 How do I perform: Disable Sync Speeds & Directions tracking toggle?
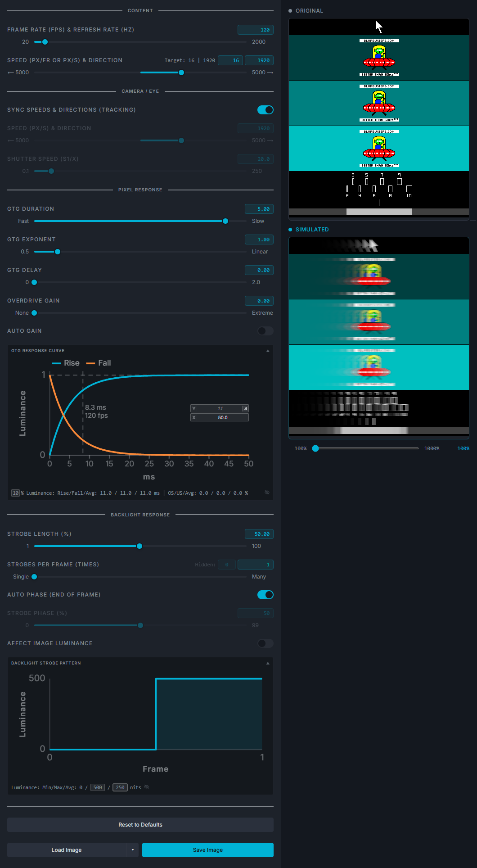click(265, 110)
